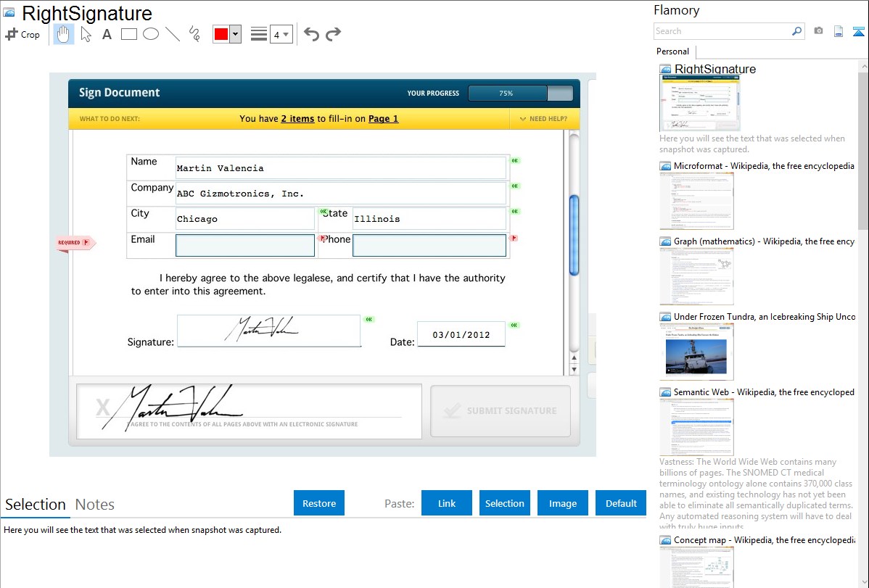
Task: Switch to the Selection tab
Action: (x=36, y=505)
